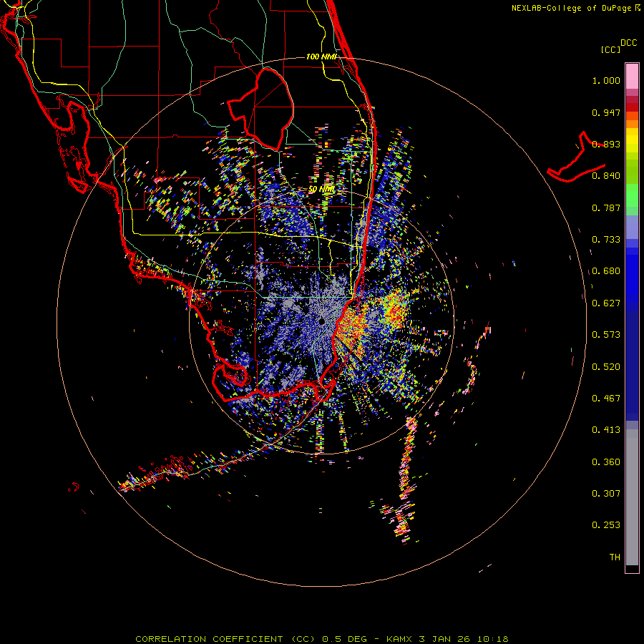Click the 0.573 color scale value

(x=606, y=335)
